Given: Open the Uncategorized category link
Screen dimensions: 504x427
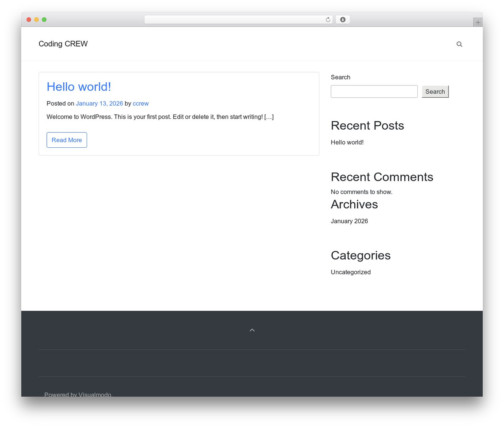Looking at the screenshot, I should tap(350, 272).
